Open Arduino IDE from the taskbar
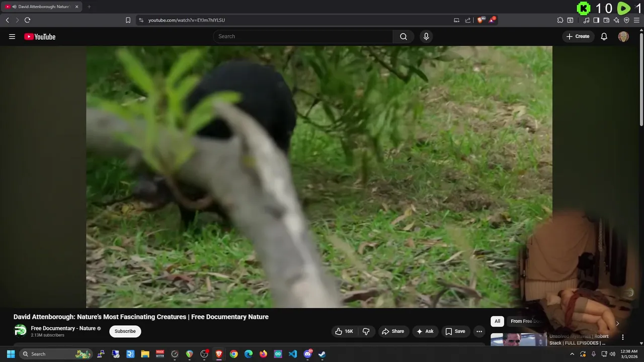This screenshot has height=362, width=644. (x=278, y=354)
